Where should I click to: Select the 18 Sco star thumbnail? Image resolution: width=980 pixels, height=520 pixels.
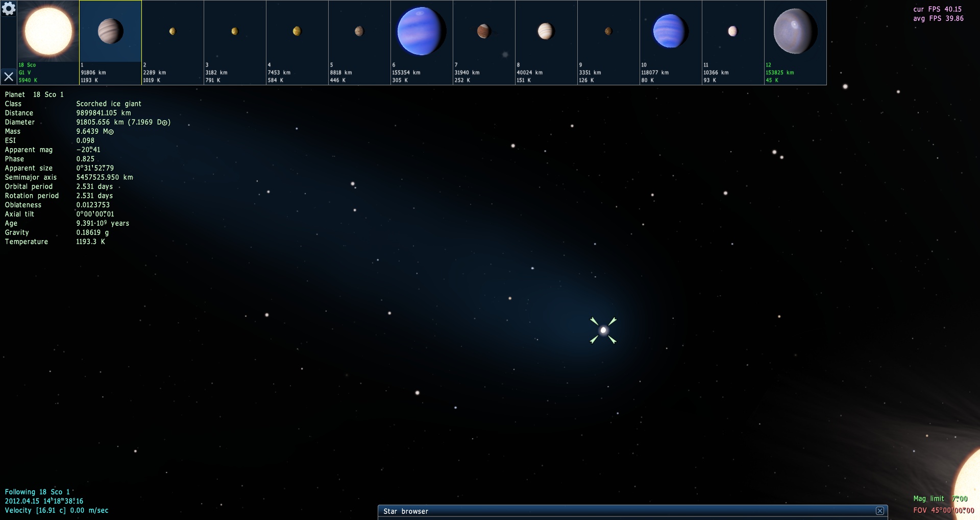pos(48,42)
